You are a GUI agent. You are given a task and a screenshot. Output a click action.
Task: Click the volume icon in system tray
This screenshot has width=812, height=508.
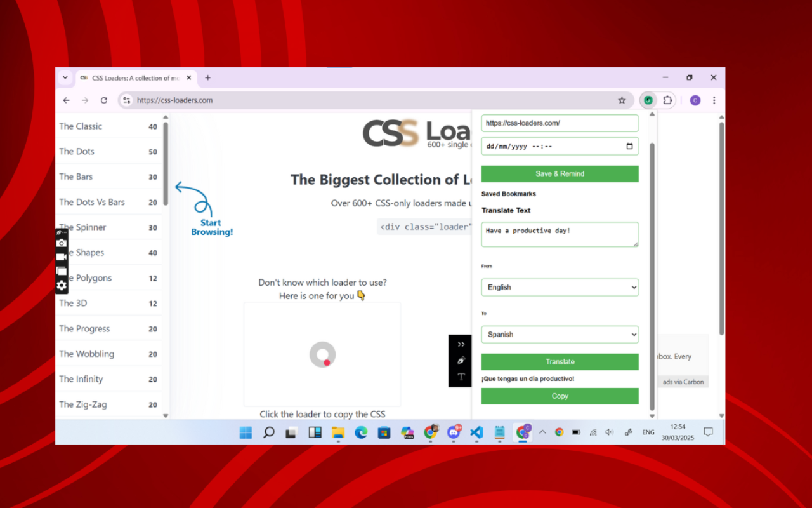(610, 432)
